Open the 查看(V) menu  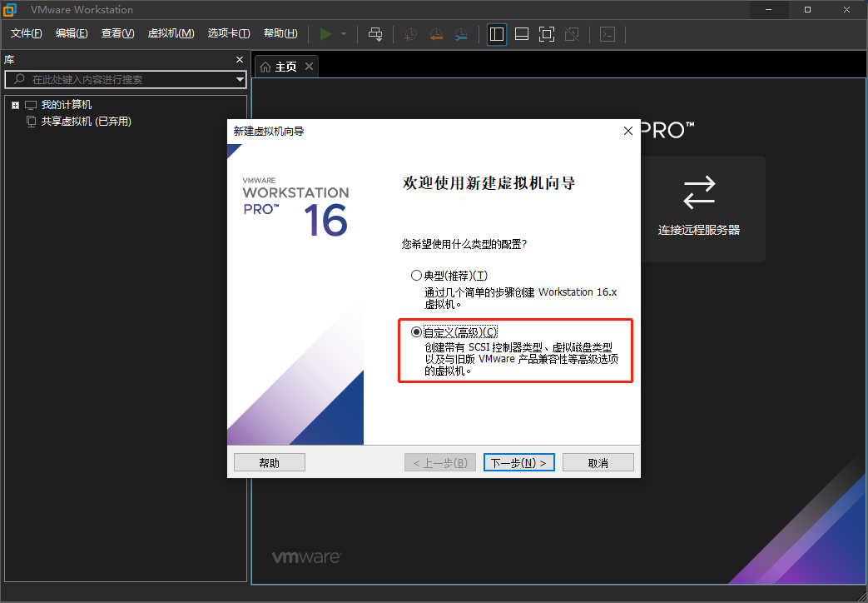[x=117, y=33]
